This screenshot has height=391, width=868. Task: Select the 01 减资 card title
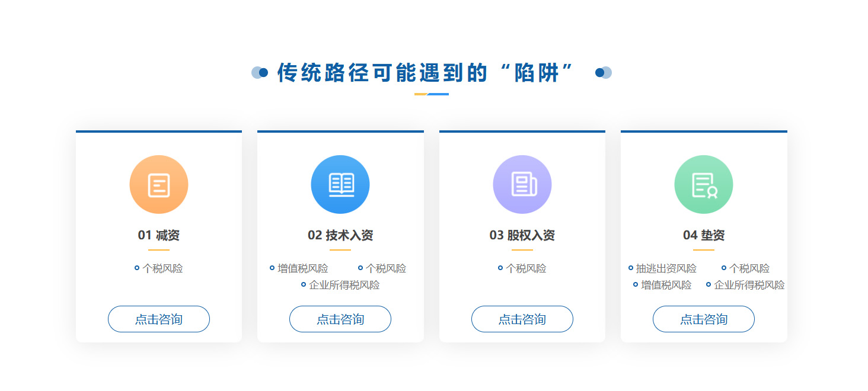[x=159, y=235]
